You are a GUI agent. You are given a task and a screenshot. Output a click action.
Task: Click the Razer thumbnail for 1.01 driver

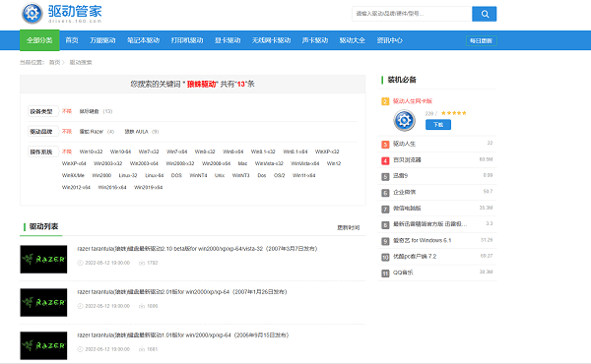pyautogui.click(x=43, y=345)
